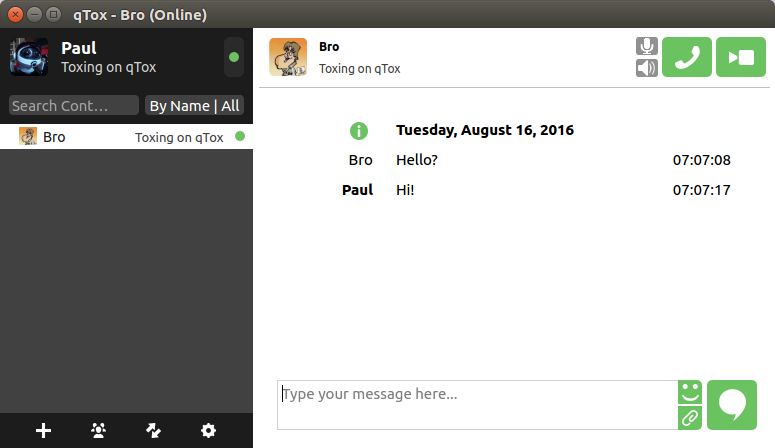775x448 pixels.
Task: Open settings with the gear icon
Action: (x=208, y=430)
